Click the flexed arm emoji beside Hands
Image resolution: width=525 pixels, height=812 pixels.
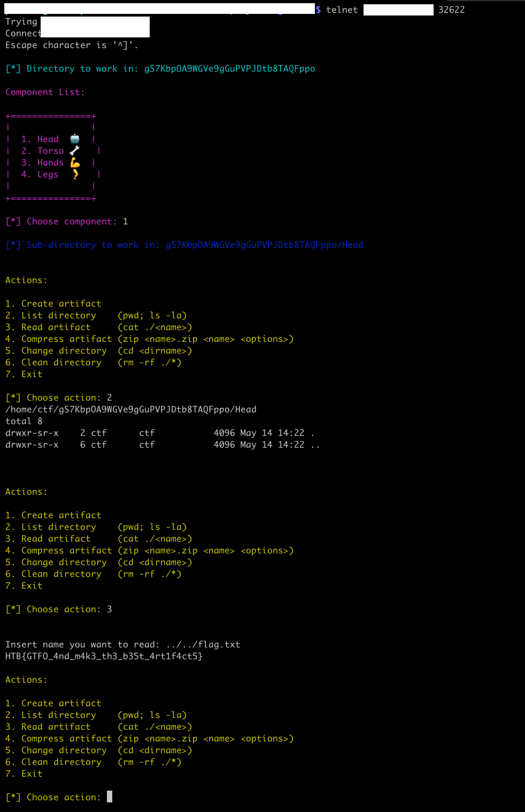[x=75, y=162]
